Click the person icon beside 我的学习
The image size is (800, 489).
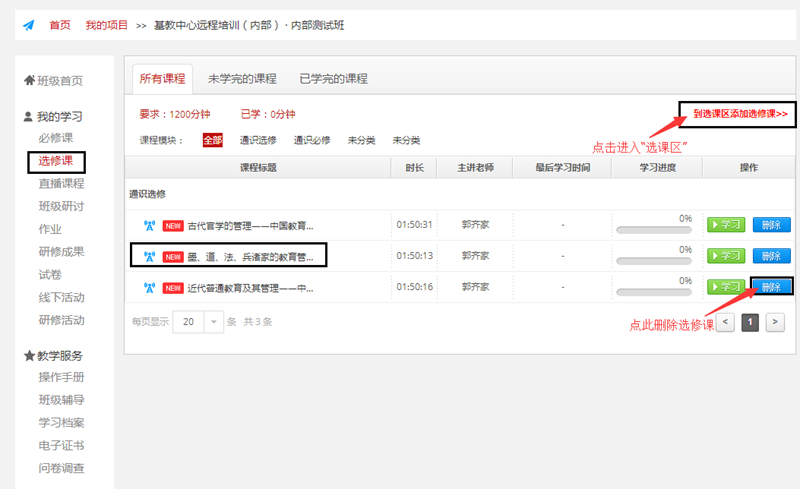click(28, 116)
